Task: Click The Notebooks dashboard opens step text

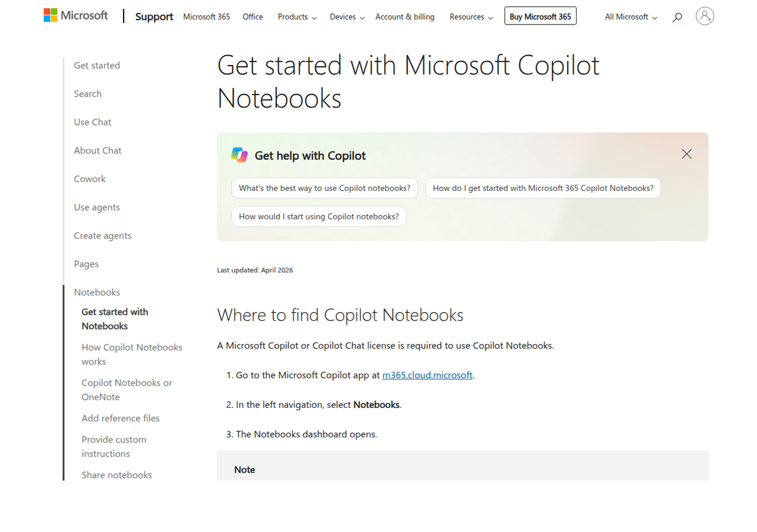Action: [307, 434]
